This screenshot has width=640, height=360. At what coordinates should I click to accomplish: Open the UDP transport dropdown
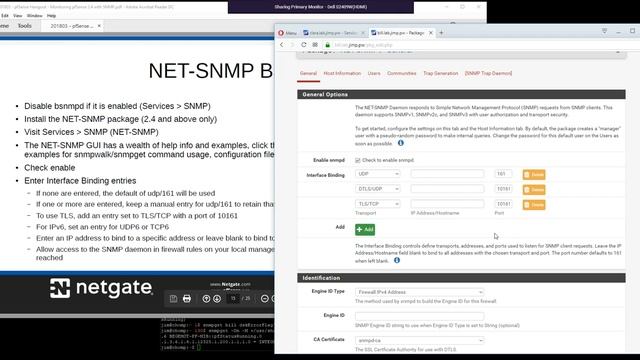tap(378, 174)
